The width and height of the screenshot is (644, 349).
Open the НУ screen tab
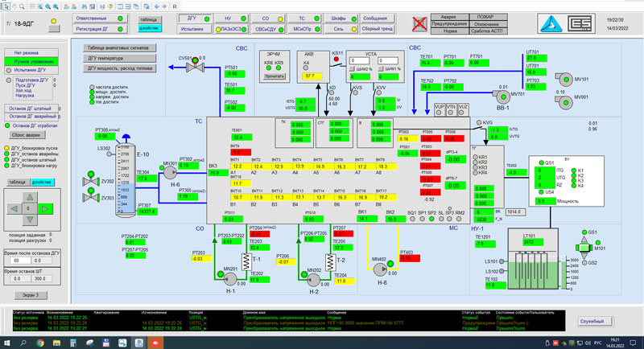pos(231,18)
